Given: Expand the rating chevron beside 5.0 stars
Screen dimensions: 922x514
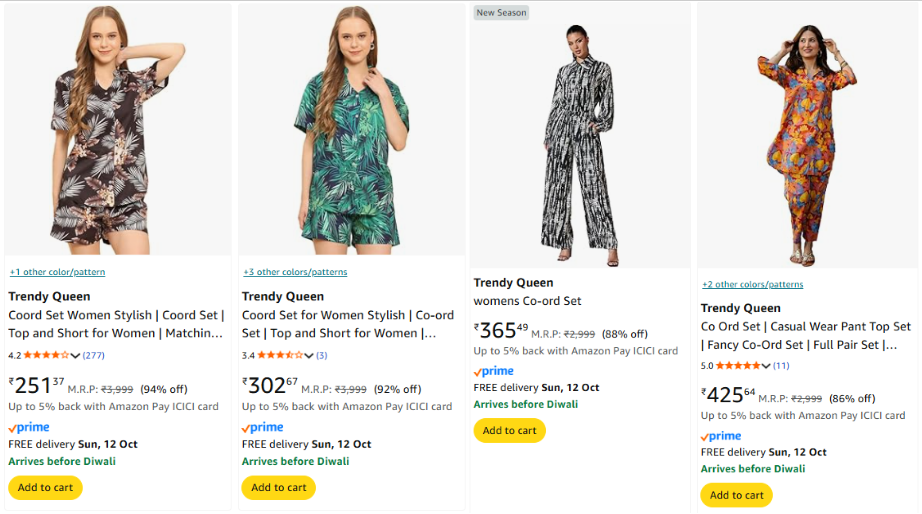Looking at the screenshot, I should pos(767,366).
